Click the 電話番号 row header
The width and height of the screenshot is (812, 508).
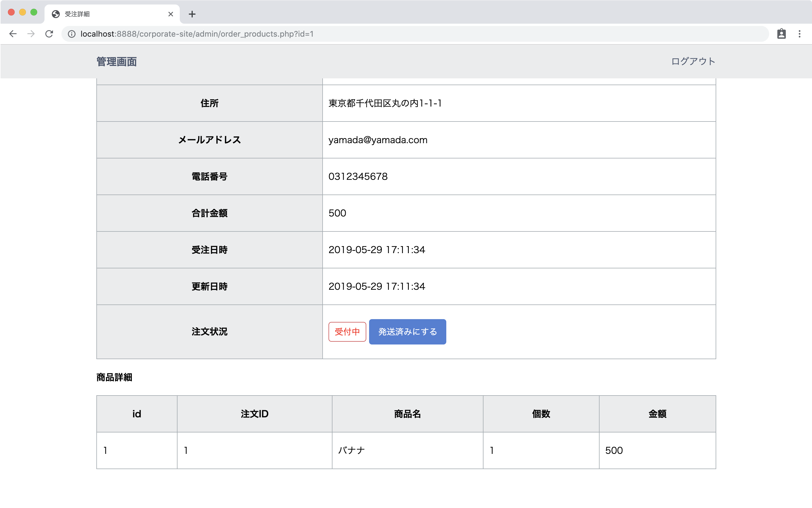(210, 176)
